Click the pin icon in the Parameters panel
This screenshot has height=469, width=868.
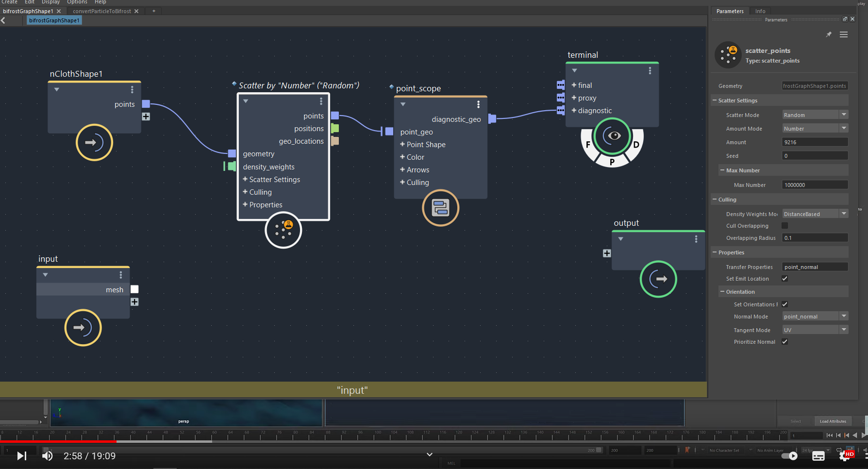(x=829, y=34)
